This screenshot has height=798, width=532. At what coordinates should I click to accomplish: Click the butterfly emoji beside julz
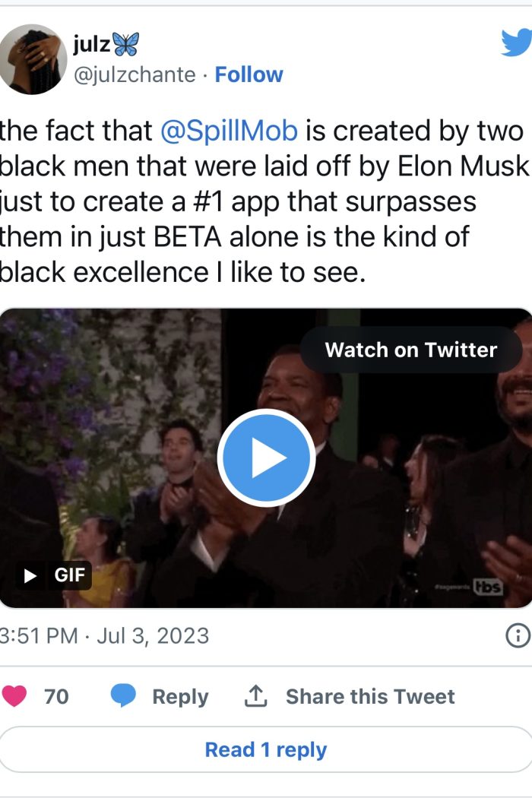[x=126, y=46]
